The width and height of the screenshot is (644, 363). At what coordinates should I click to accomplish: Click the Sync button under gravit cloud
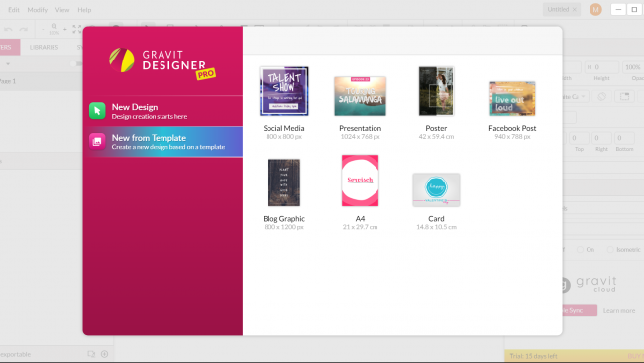coord(580,310)
